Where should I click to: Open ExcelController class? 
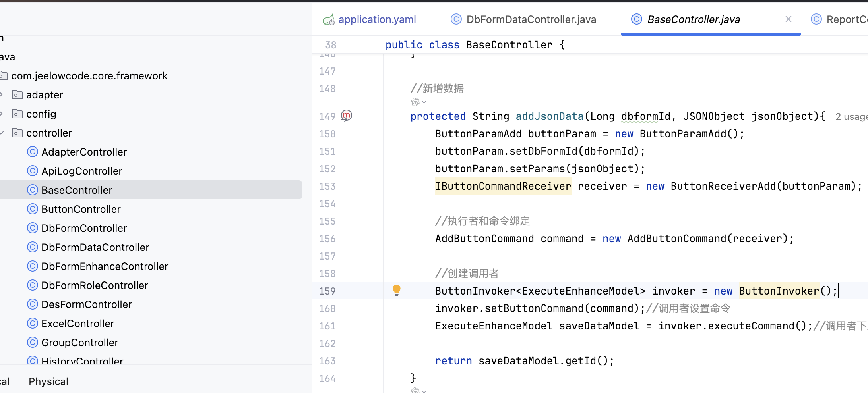77,324
